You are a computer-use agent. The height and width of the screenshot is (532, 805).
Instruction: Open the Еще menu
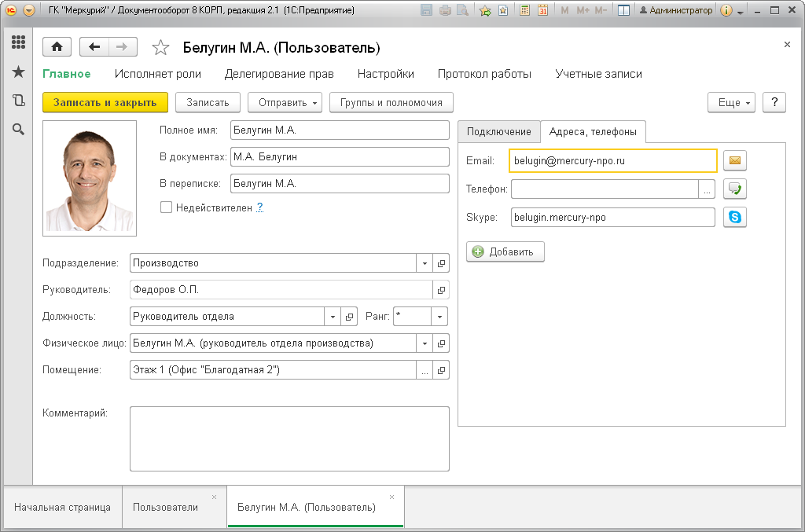point(732,103)
